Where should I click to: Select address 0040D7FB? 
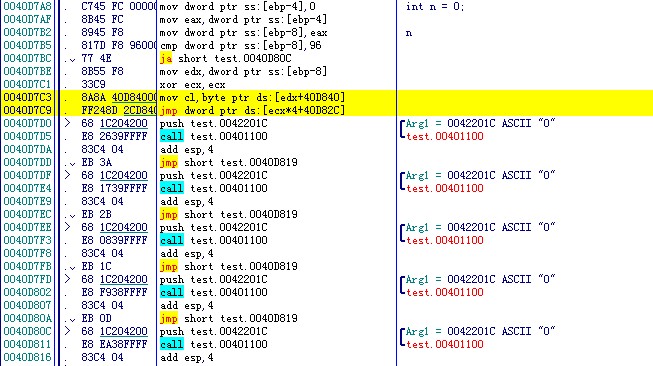27,266
